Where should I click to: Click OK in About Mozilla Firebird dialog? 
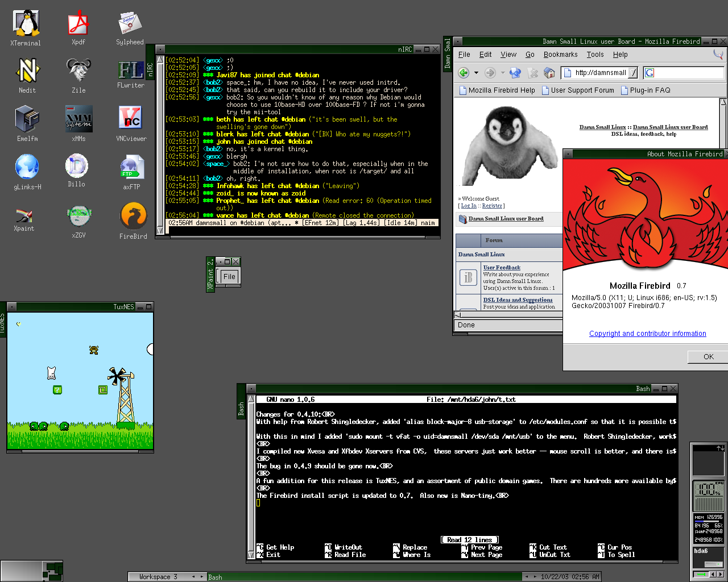coord(708,357)
